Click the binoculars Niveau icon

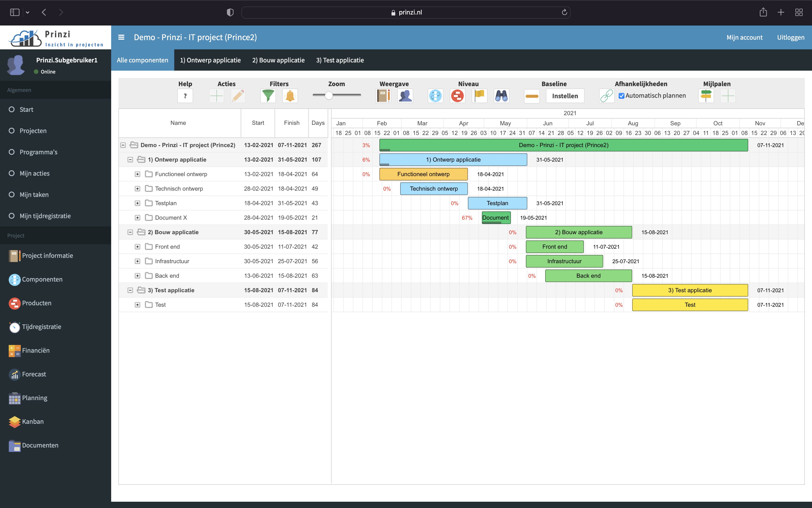[x=501, y=96]
